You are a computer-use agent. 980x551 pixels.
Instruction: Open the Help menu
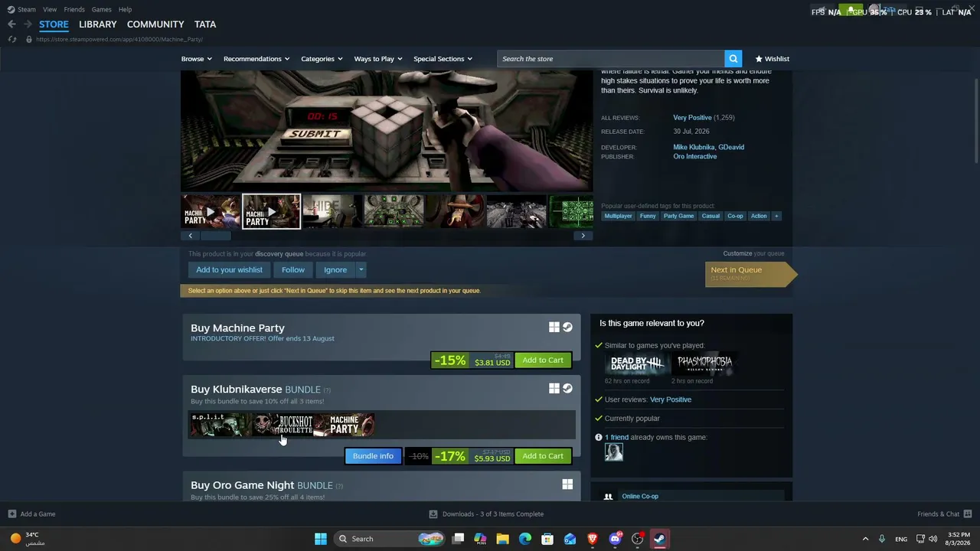(125, 9)
